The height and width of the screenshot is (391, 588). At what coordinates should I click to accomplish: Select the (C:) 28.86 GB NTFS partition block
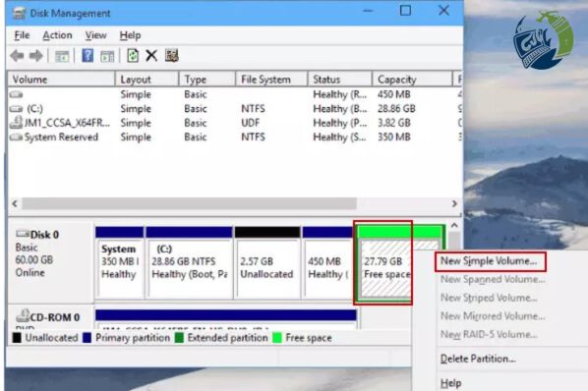pyautogui.click(x=189, y=262)
